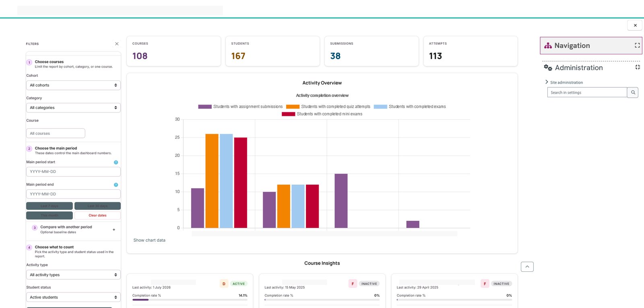Click the INACTIVE badge on the 29 April 2025 card
Screen dimensions: 644x308
(x=502, y=284)
